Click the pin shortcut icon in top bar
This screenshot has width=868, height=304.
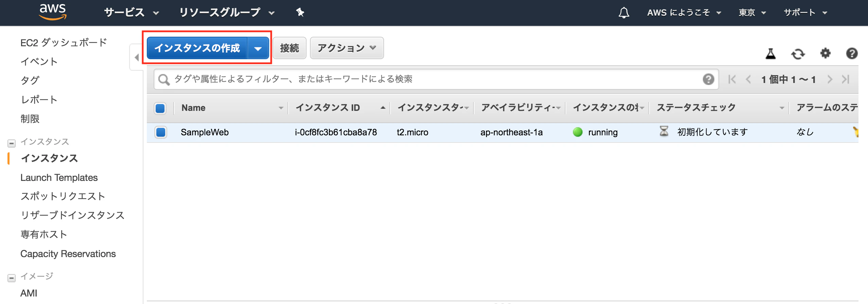click(x=300, y=13)
